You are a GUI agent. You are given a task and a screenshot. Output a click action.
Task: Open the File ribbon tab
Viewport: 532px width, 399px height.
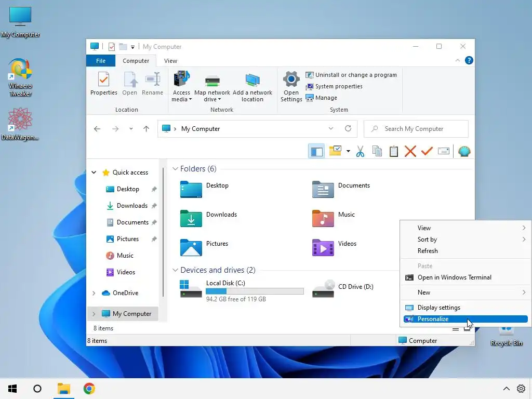coord(101,61)
